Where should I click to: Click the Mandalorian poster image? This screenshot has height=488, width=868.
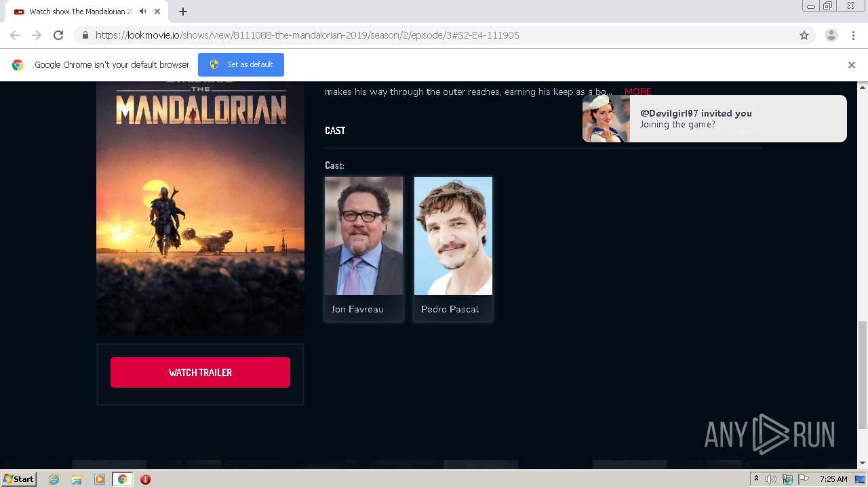[x=200, y=209]
